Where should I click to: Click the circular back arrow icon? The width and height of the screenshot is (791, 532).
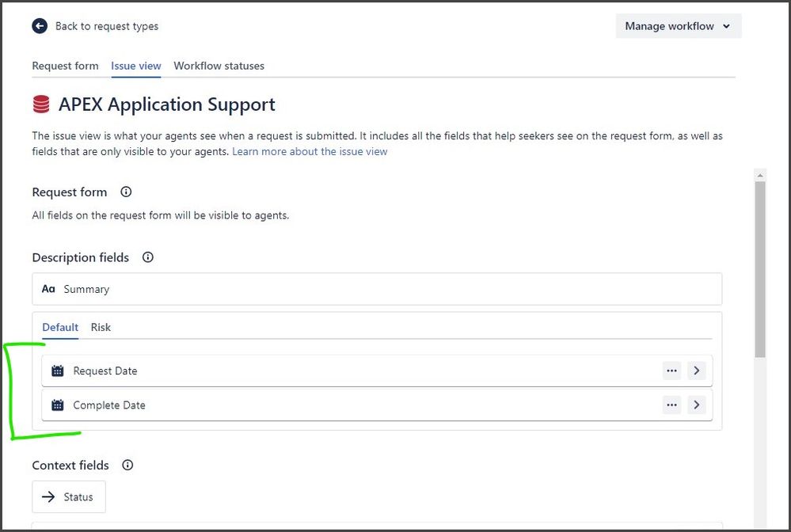pos(39,25)
